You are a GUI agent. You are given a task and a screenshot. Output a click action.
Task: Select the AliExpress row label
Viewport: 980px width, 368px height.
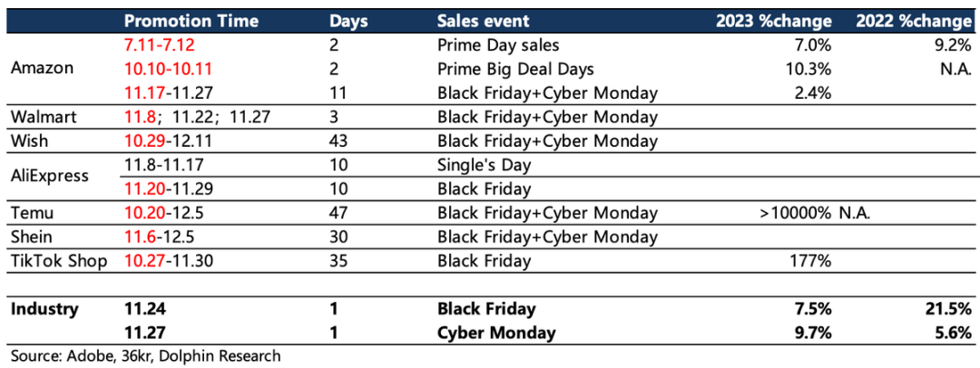tap(50, 176)
